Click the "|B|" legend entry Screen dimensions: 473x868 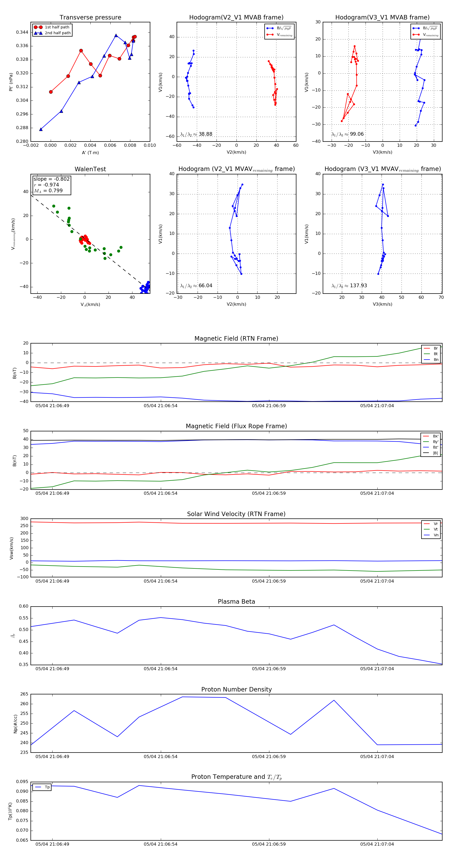(431, 453)
